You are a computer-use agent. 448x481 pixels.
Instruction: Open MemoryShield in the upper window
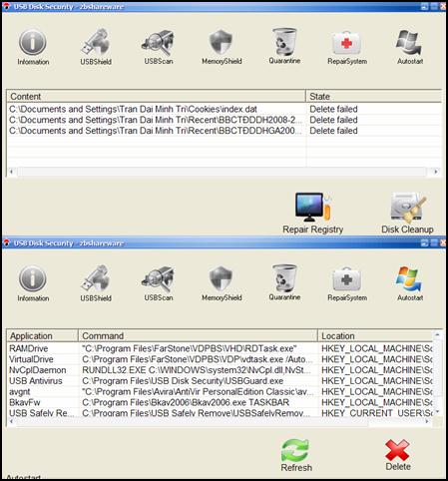pyautogui.click(x=222, y=47)
